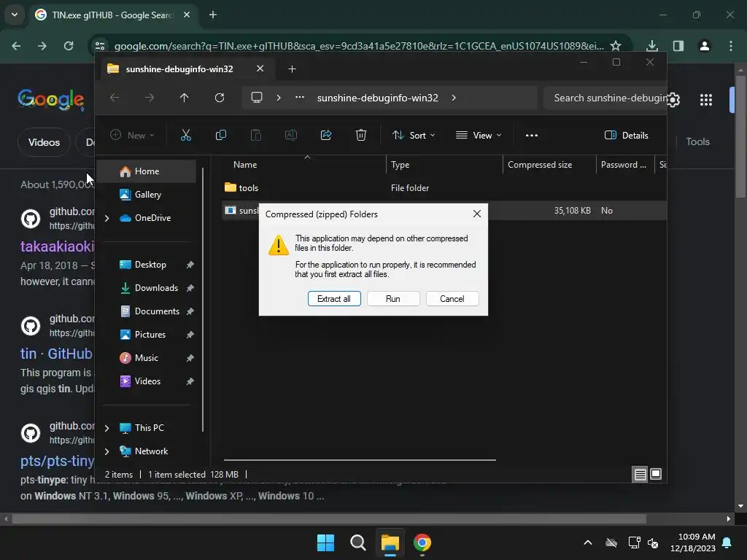
Task: Expand the OneDrive tree node
Action: [107, 218]
